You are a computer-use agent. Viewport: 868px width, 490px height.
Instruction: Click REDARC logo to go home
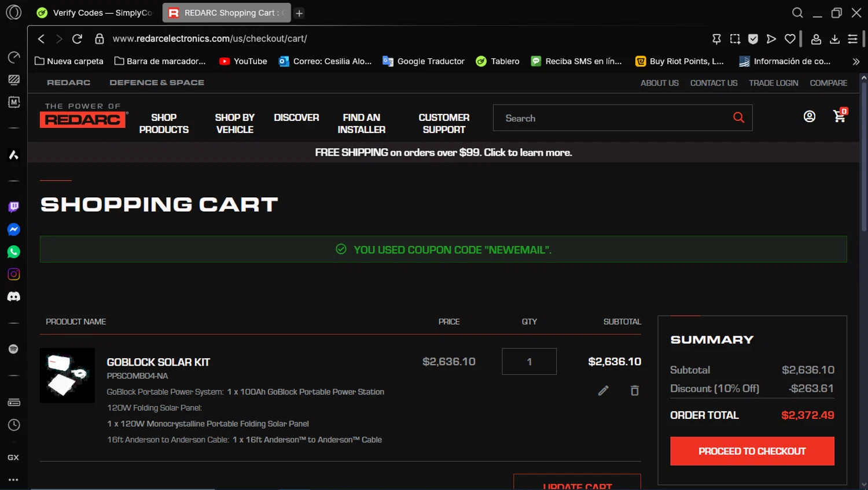pos(83,115)
